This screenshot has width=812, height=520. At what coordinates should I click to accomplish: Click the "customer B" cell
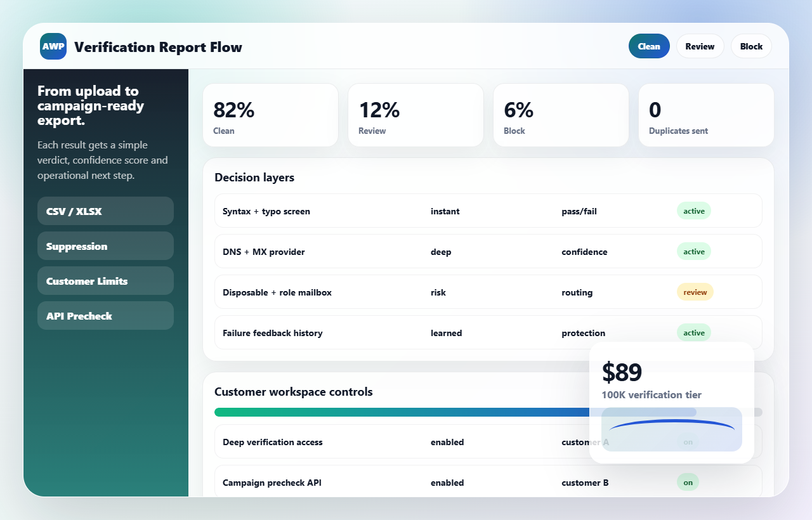point(585,483)
